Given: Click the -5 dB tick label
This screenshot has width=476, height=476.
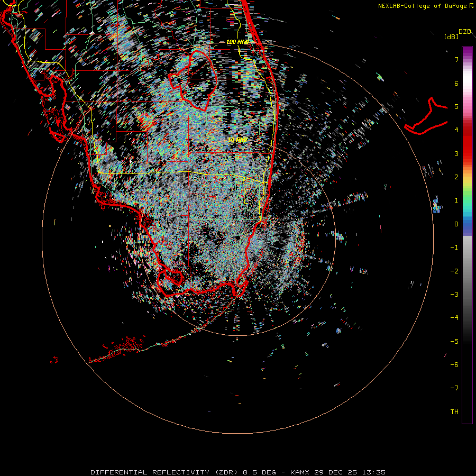Looking at the screenshot, I should [454, 342].
